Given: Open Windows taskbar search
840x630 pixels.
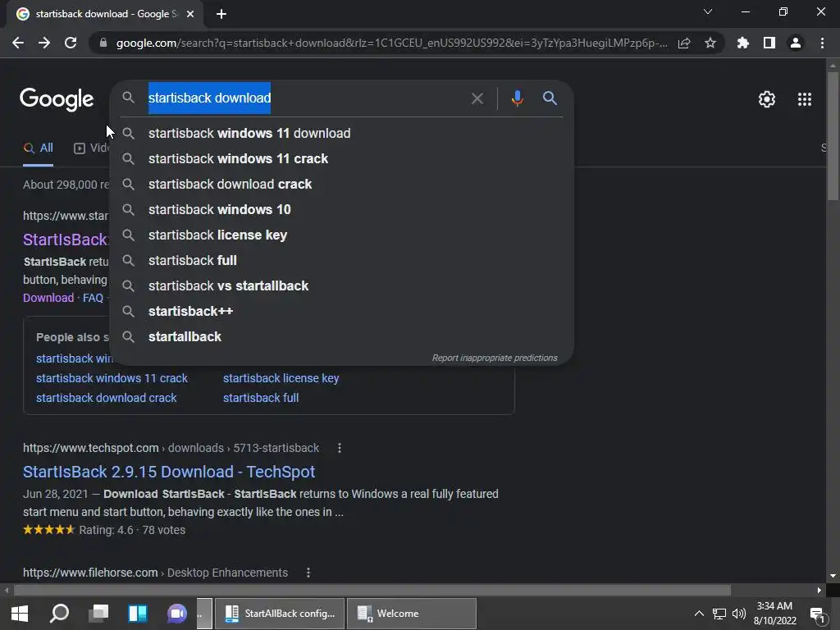Looking at the screenshot, I should pos(59,614).
